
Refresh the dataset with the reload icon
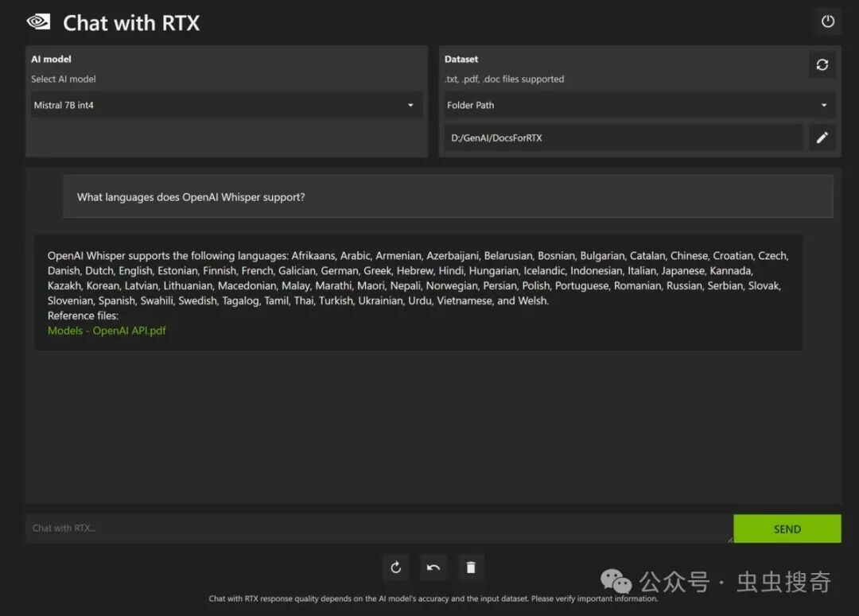click(x=822, y=64)
